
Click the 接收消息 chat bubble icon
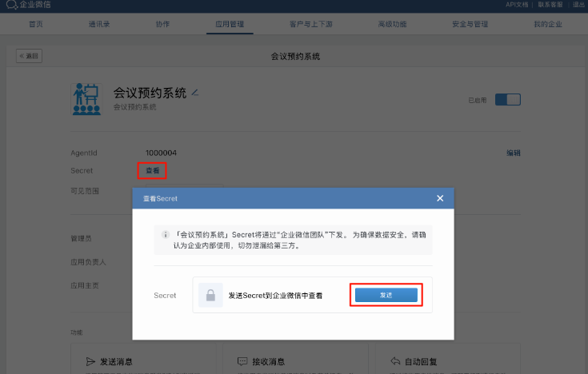point(242,362)
